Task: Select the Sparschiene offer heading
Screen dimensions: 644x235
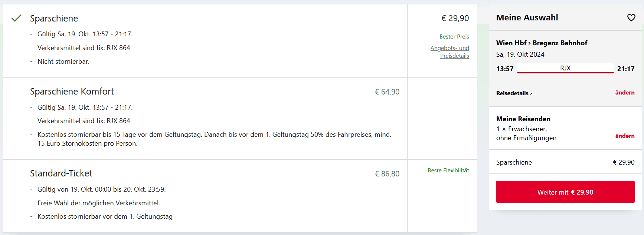Action: tap(54, 19)
